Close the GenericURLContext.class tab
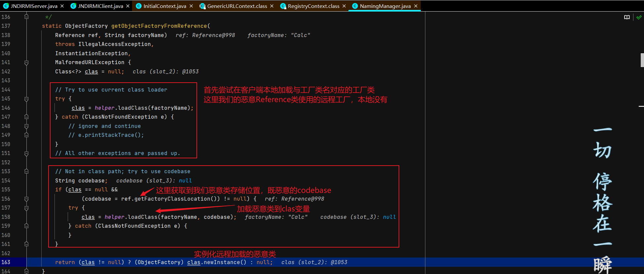The image size is (644, 274). pos(272,6)
